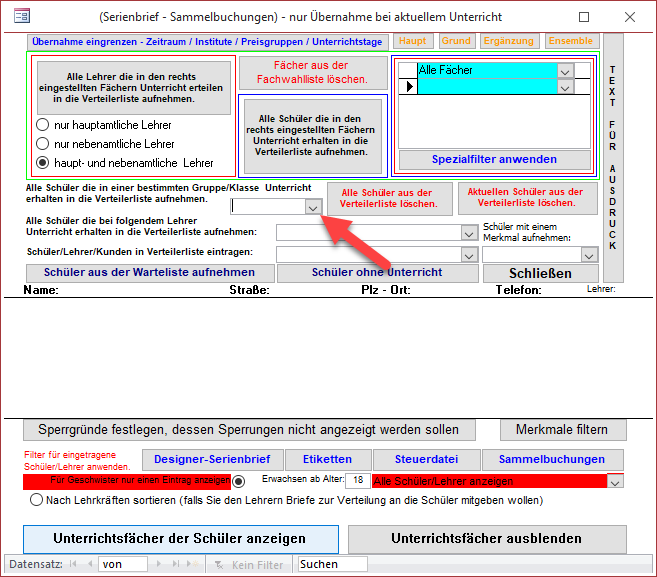Click the Access form icon in title bar
Screen dimensions: 657x577
19,17
